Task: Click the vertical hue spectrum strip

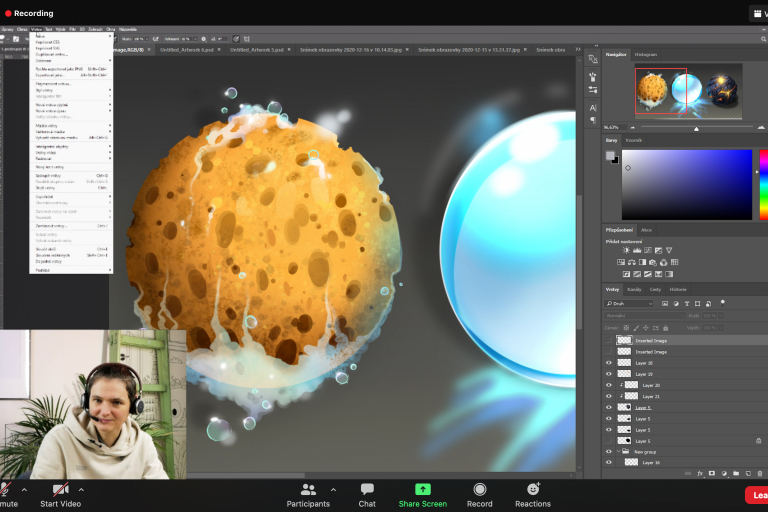Action: pyautogui.click(x=763, y=184)
